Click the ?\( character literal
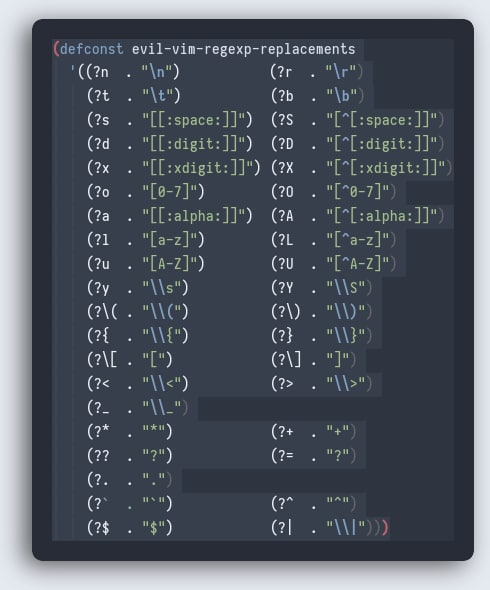Screen dimensions: 490x590 tap(106, 312)
